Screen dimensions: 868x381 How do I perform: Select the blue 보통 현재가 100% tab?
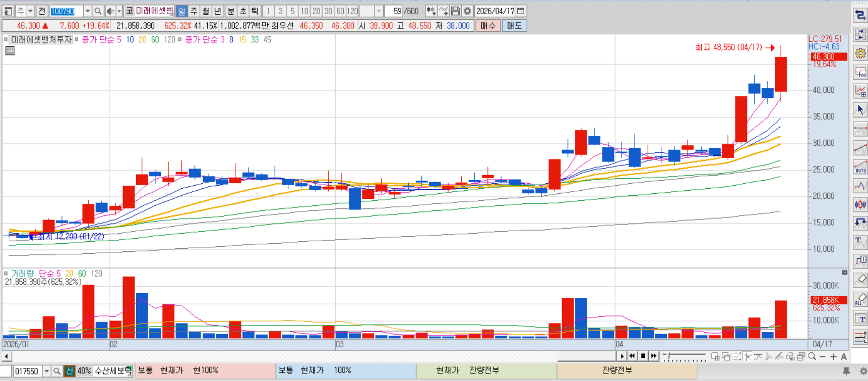tap(346, 370)
